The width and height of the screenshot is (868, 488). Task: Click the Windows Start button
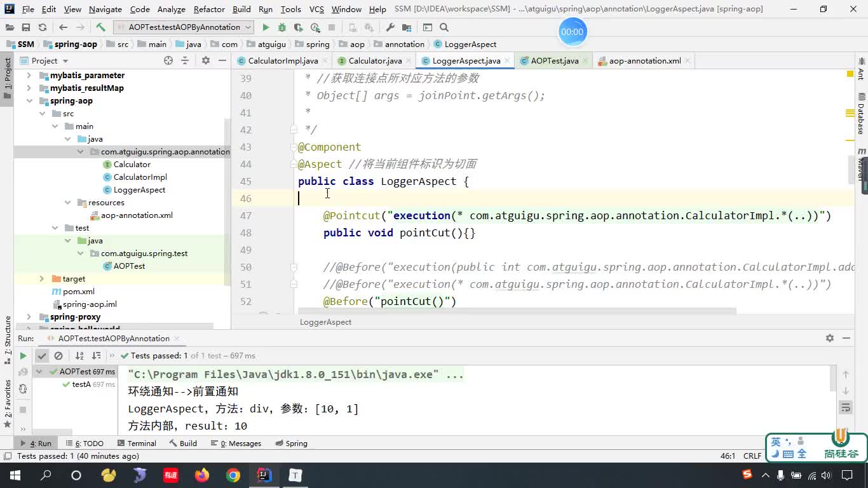pos(15,475)
